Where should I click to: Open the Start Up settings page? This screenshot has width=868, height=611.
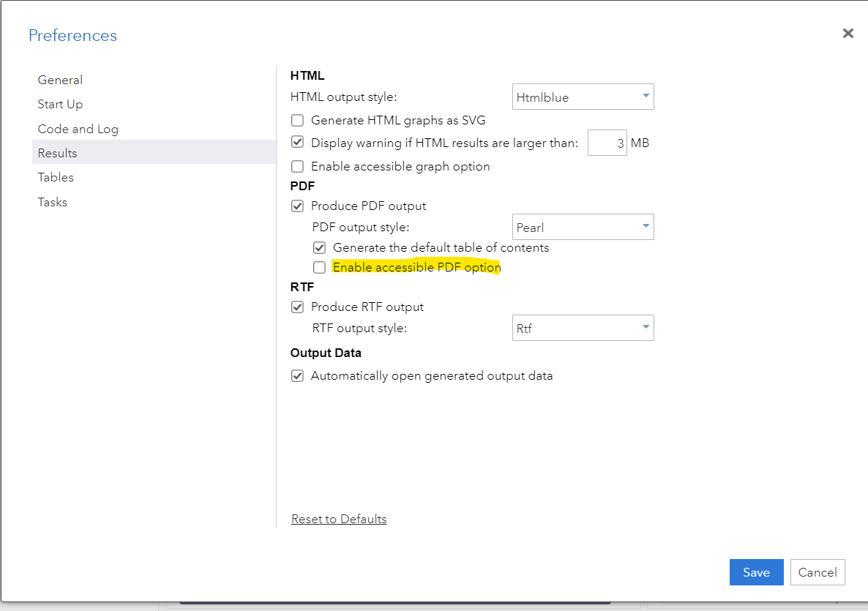pyautogui.click(x=60, y=104)
